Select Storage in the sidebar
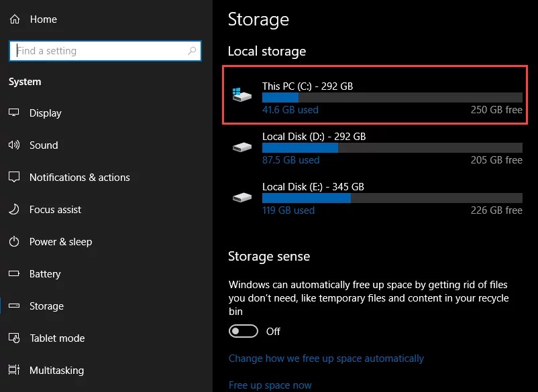The height and width of the screenshot is (392, 538). tap(46, 306)
